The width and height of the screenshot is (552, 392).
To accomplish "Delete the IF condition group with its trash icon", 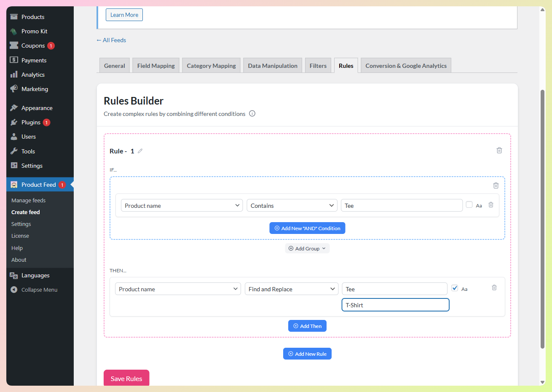I will coord(496,185).
